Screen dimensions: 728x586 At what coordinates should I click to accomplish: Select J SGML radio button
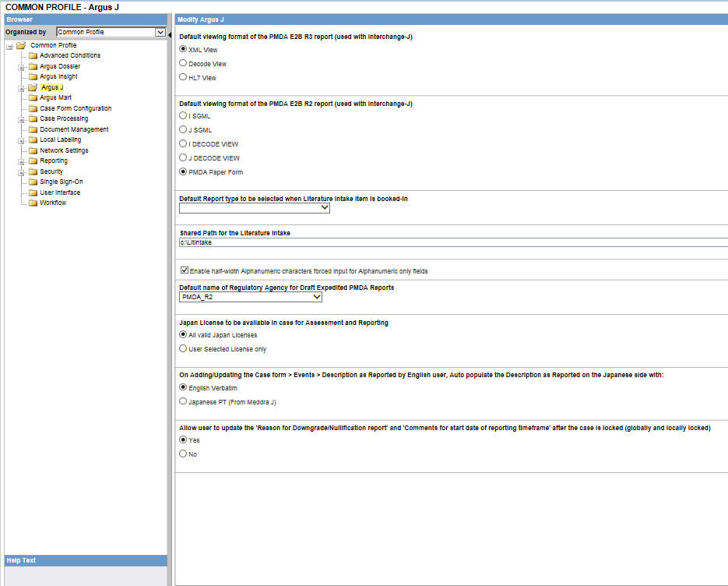click(x=183, y=129)
